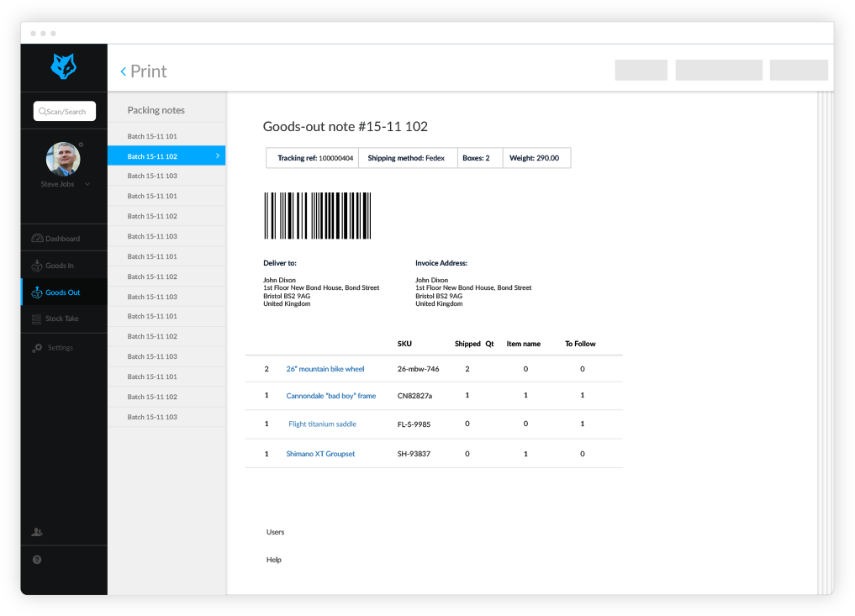Viewport: 855px width, 616px height.
Task: Click the Scan/Search input field
Action: [x=65, y=111]
